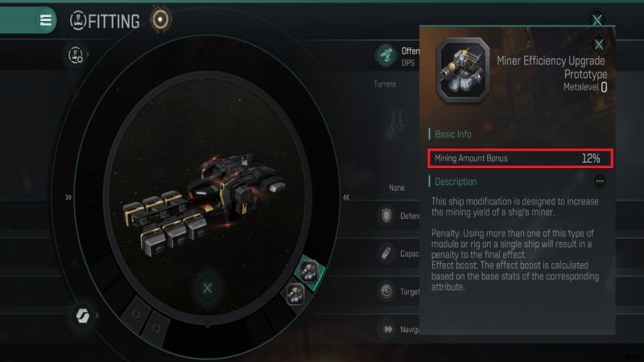Open the Capacitor battery icon
Viewport: 644px width, 362px height.
pyautogui.click(x=386, y=253)
